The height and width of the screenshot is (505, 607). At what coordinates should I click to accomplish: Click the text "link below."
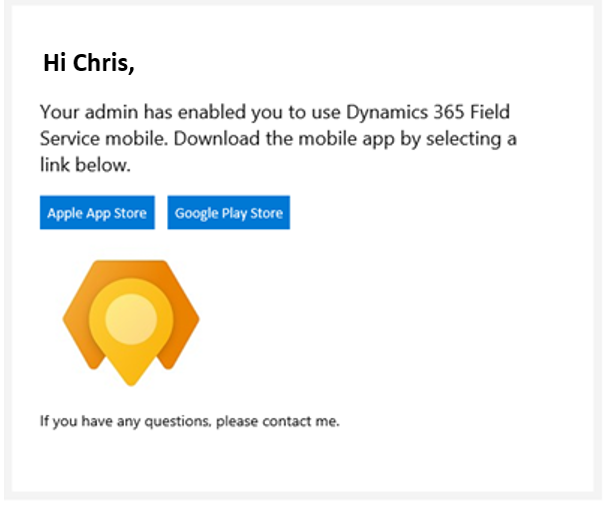84,164
